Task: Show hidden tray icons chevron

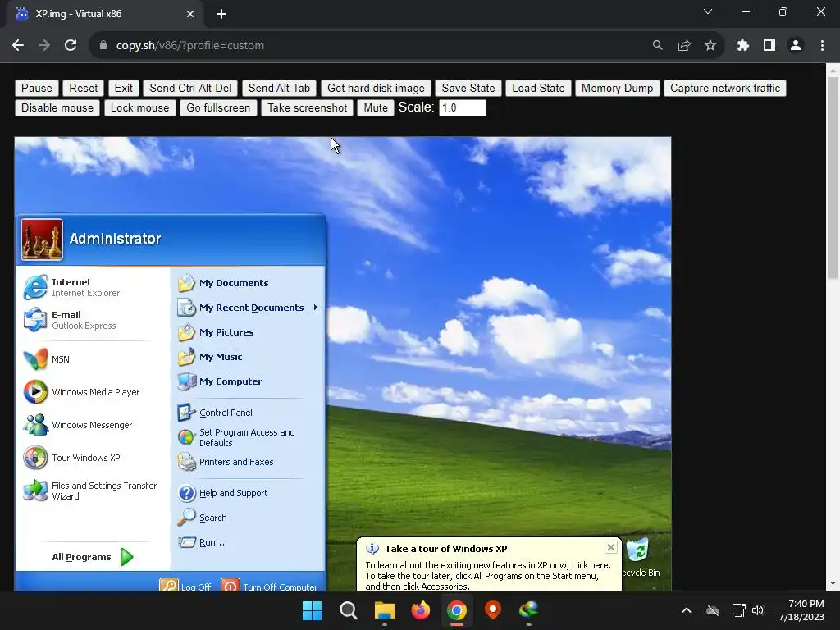Action: point(687,610)
